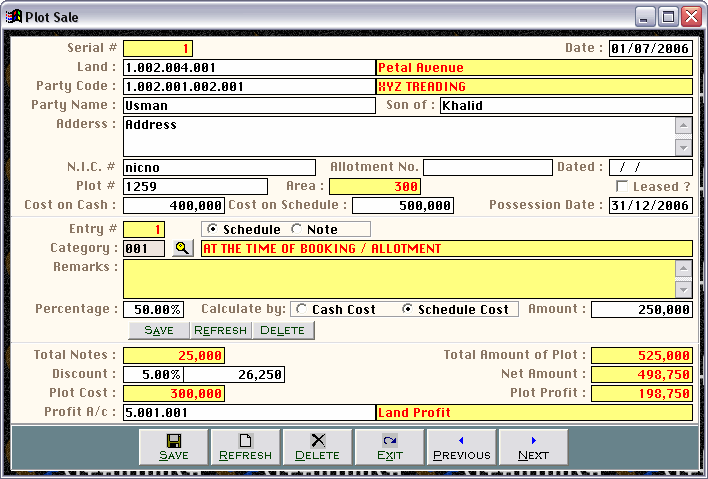
Task: Click the Address box scroll down arrow
Action: coord(683,147)
